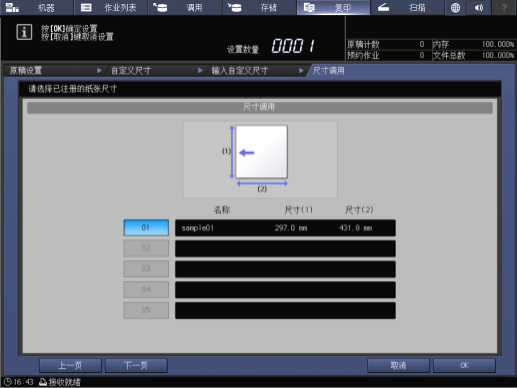Open the 机器 machine tab
This screenshot has height=388, width=517.
[37, 7]
